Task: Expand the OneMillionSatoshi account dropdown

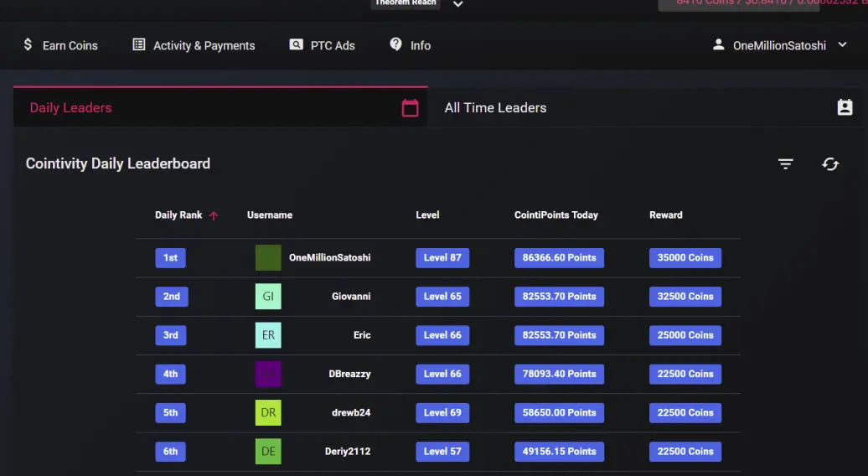Action: pos(843,44)
